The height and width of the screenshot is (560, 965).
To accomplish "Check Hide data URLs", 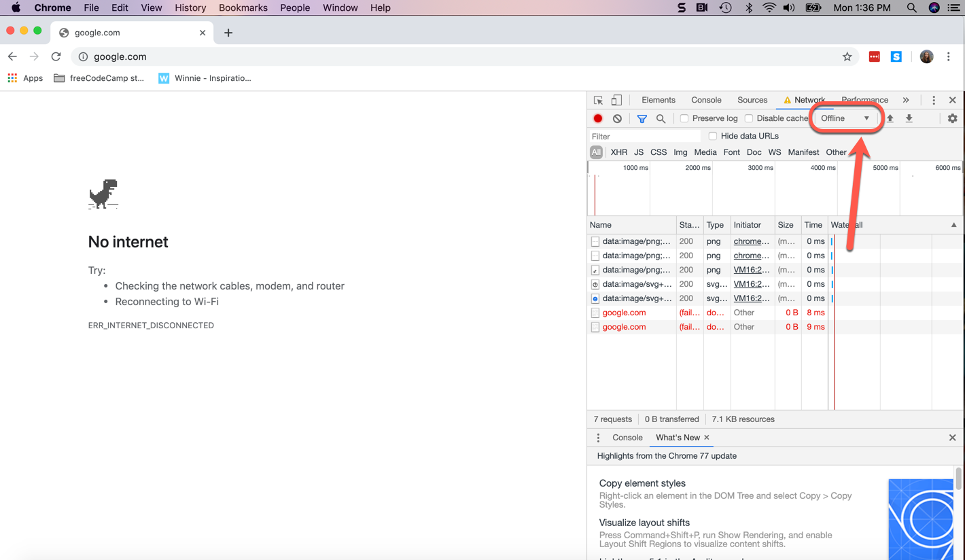I will click(x=713, y=136).
